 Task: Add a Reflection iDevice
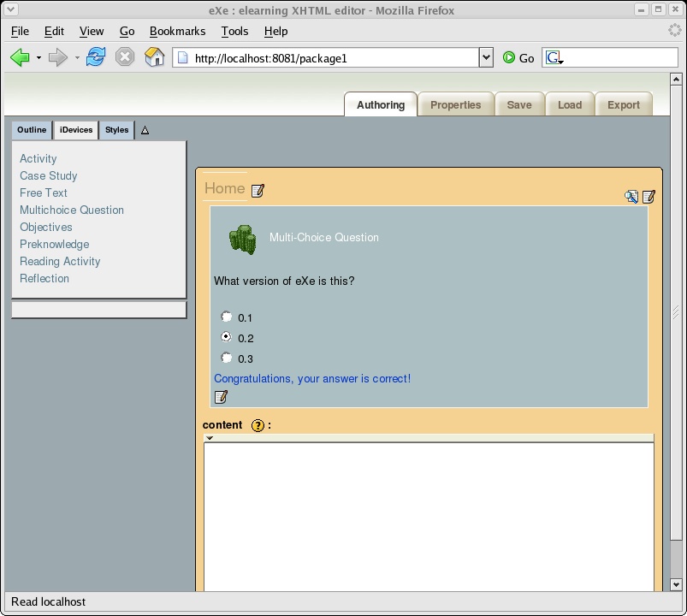click(44, 278)
